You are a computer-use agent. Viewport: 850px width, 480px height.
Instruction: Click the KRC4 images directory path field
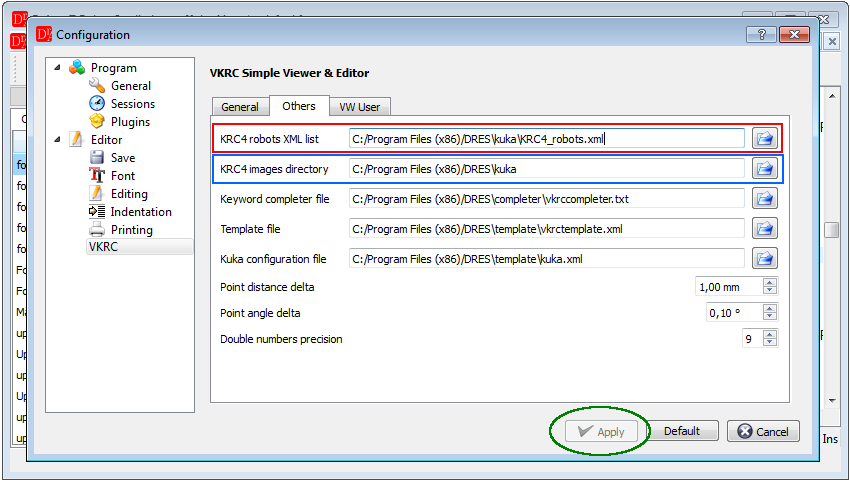546,169
